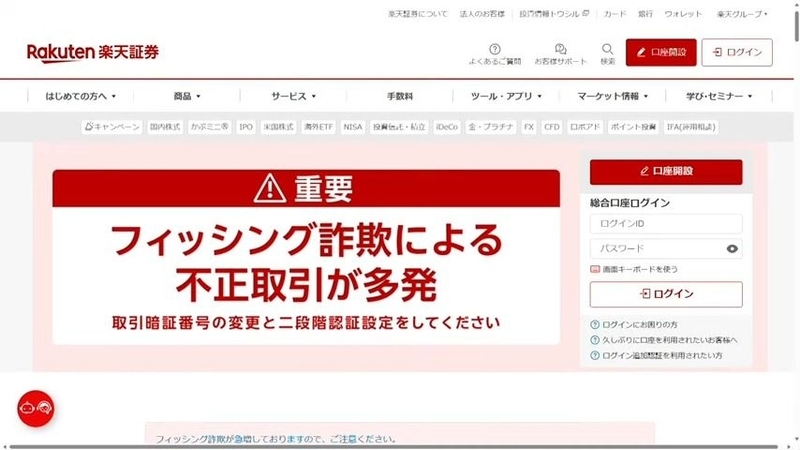
Task: Select the ロボアド tab
Action: pos(585,127)
